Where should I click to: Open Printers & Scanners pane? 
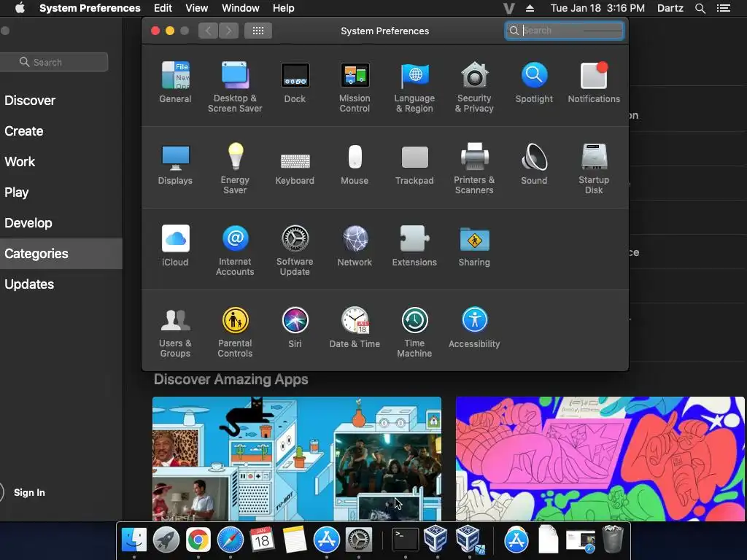474,168
